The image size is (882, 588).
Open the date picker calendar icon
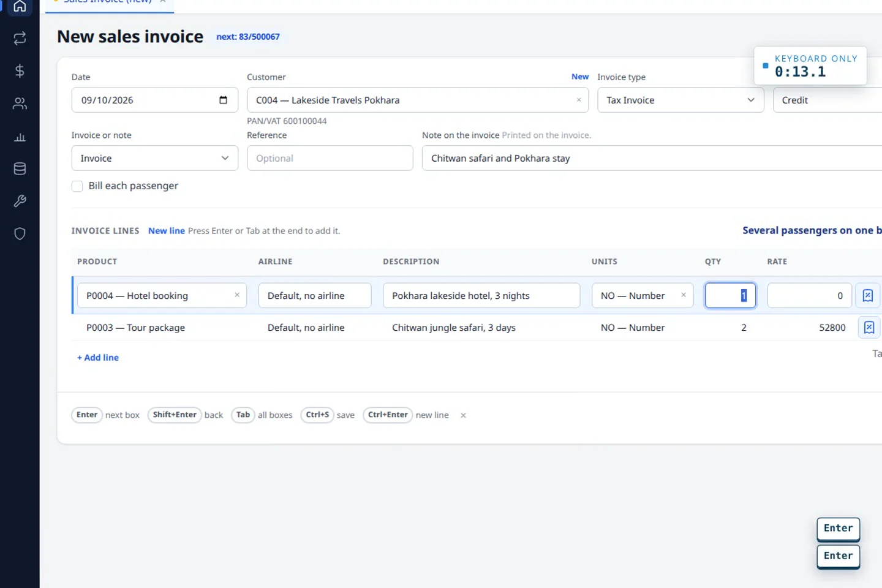tap(224, 100)
